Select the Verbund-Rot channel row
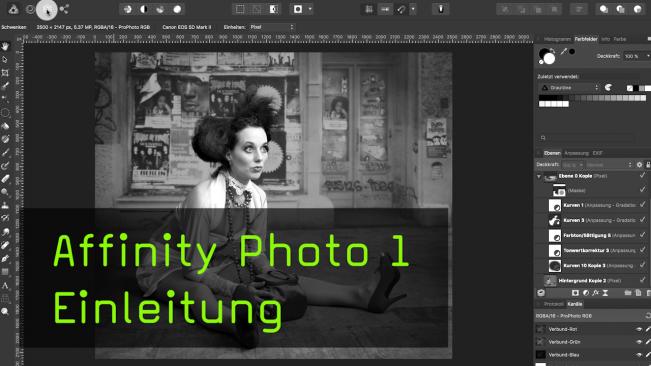This screenshot has height=366, width=651. point(592,329)
